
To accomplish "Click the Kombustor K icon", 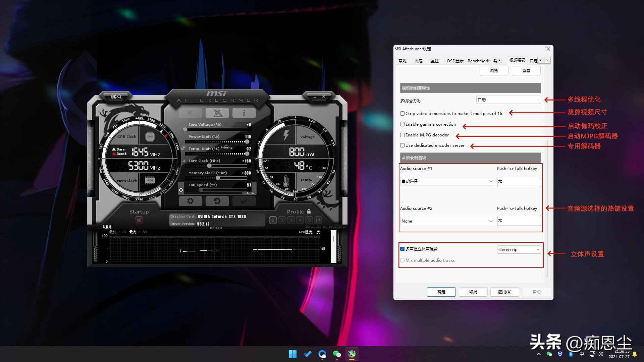I will (x=190, y=113).
